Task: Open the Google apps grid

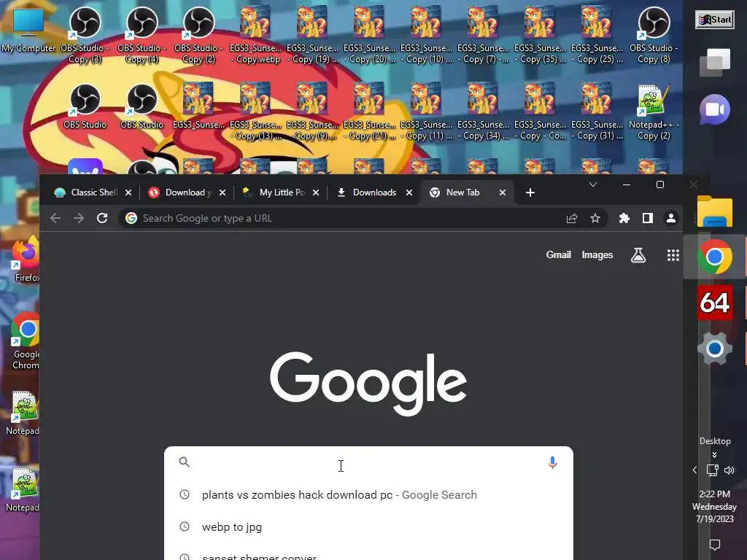Action: click(673, 255)
